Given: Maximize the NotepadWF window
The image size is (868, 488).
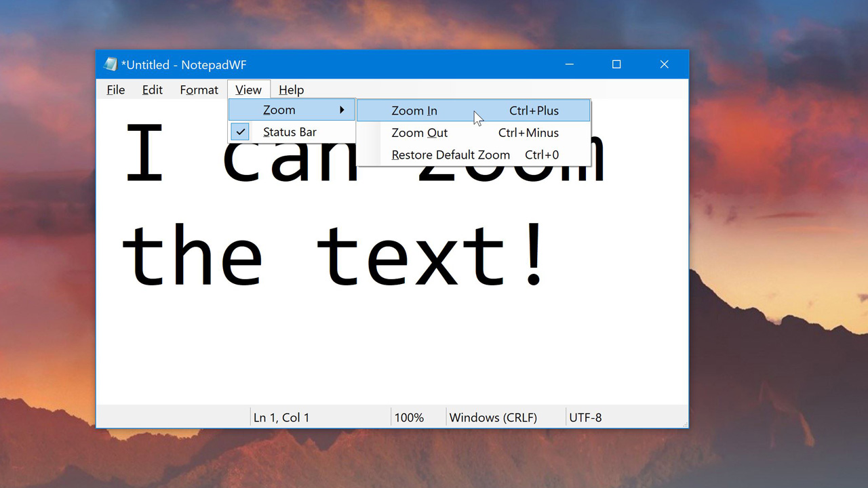Looking at the screenshot, I should pos(616,64).
